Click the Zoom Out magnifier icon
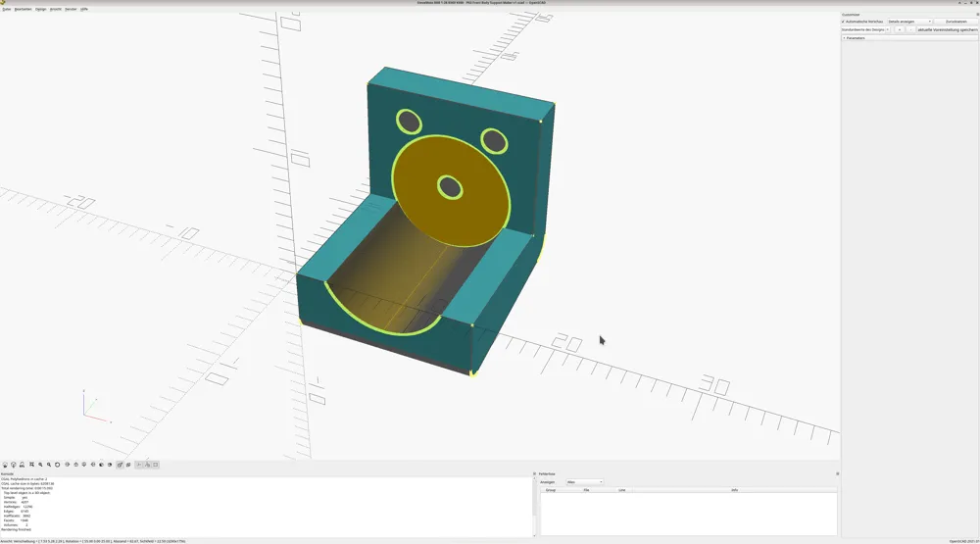Viewport: 980px width, 544px height. pyautogui.click(x=49, y=465)
